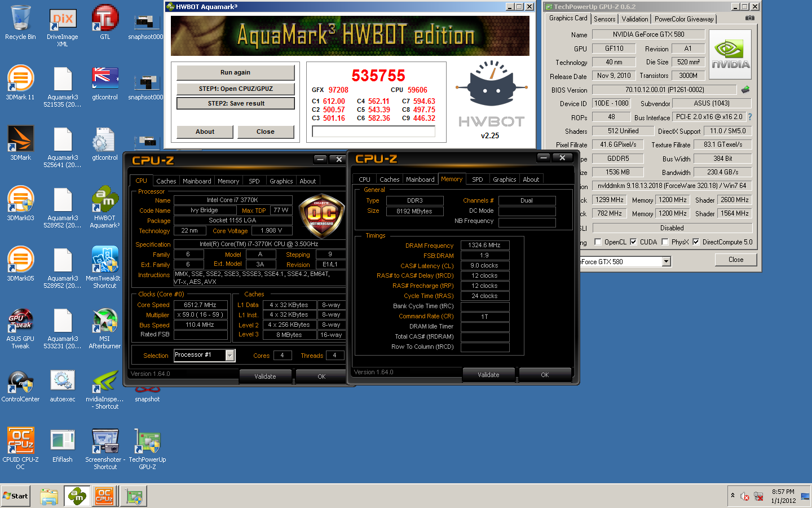812x508 pixels.
Task: Click Bus Interface question mark icon
Action: coord(749,117)
